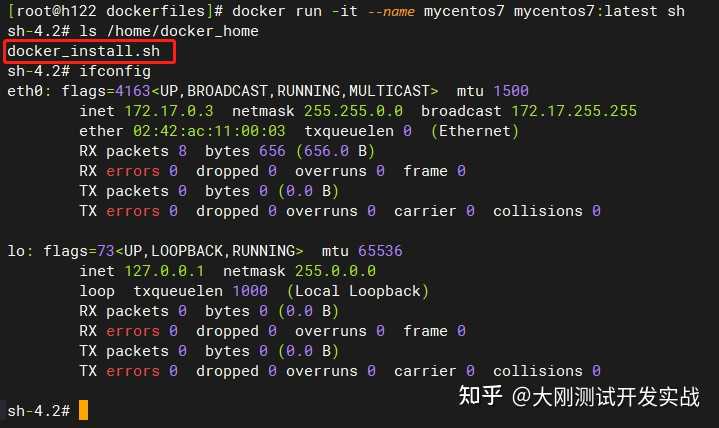
Task: Click the orange cursor block at the prompt
Action: point(83,410)
